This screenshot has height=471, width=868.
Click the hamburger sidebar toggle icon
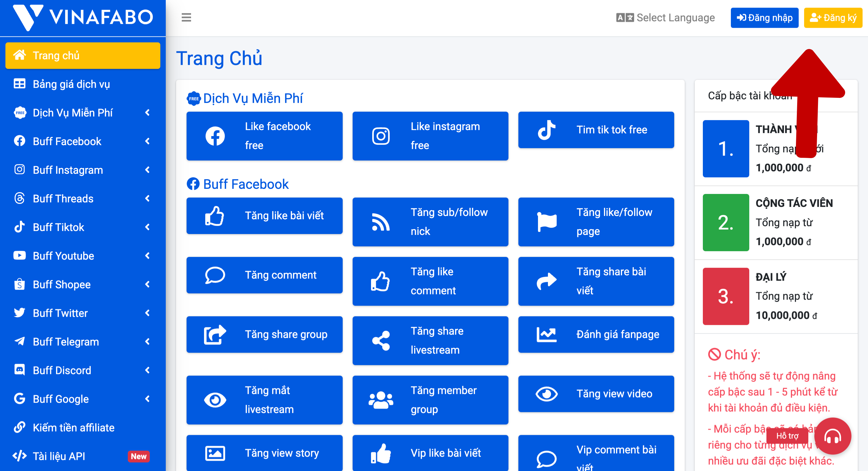186,17
